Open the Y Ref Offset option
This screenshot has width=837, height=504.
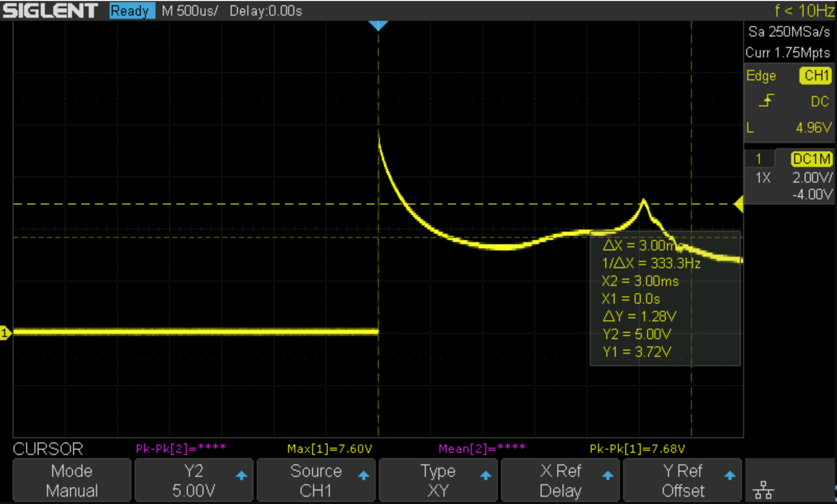pos(682,481)
